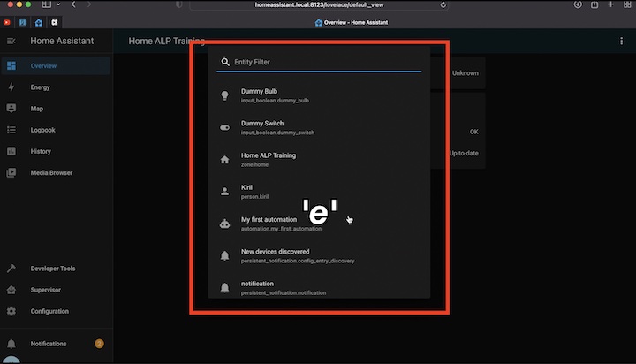
Task: Collapse the Home Assistant sidebar menu icon
Action: click(x=11, y=41)
